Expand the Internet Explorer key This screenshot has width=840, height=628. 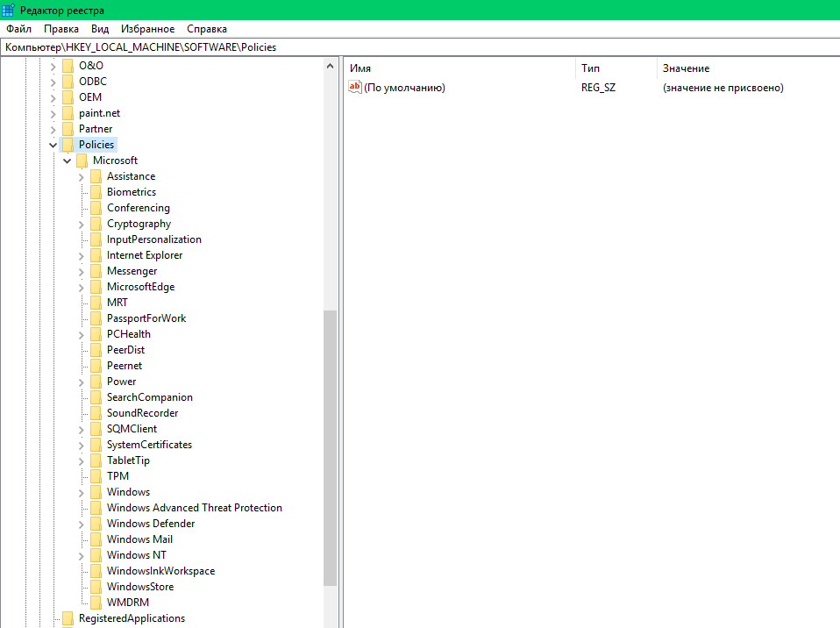click(81, 257)
